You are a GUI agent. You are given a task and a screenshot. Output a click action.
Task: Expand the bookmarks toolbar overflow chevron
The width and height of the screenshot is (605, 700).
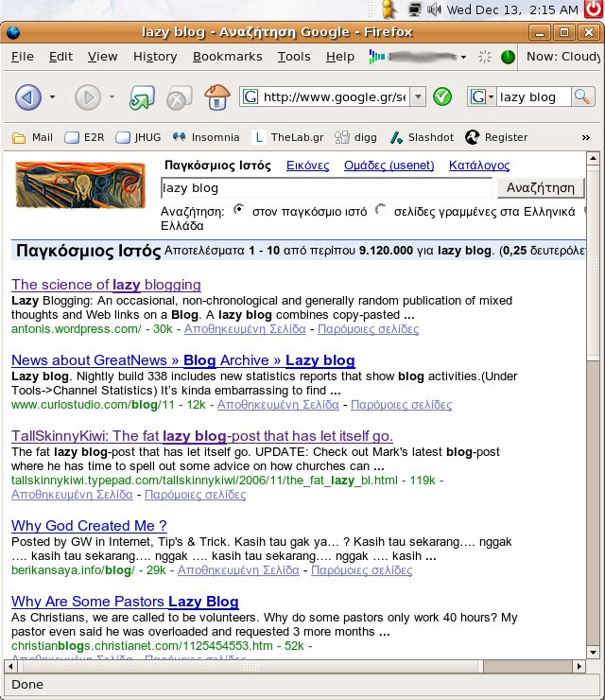pos(586,137)
